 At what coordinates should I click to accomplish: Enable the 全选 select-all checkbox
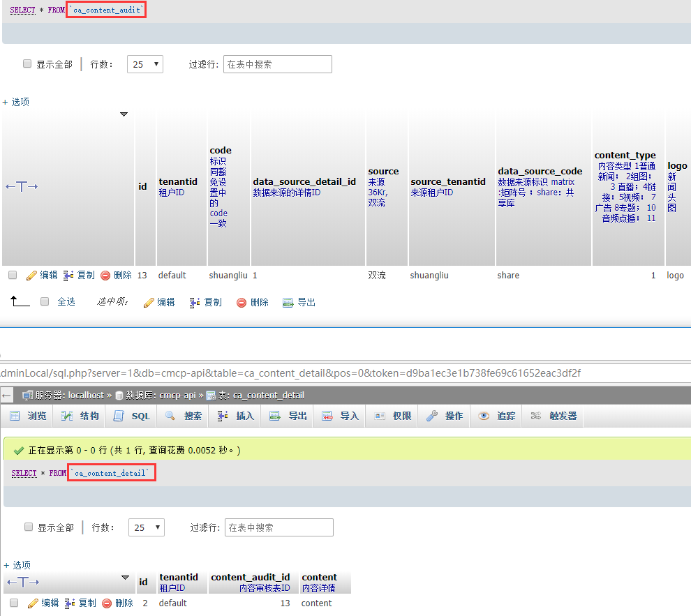[45, 302]
